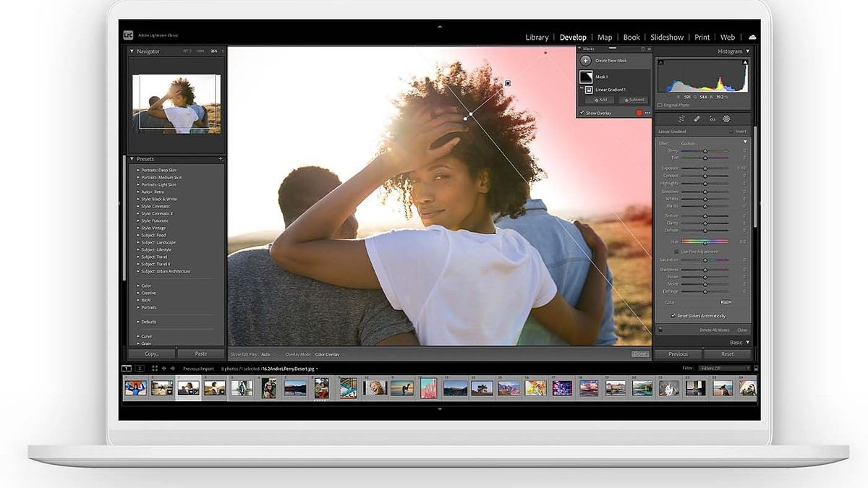Open the Masks panel options ellipsis icon

(647, 114)
